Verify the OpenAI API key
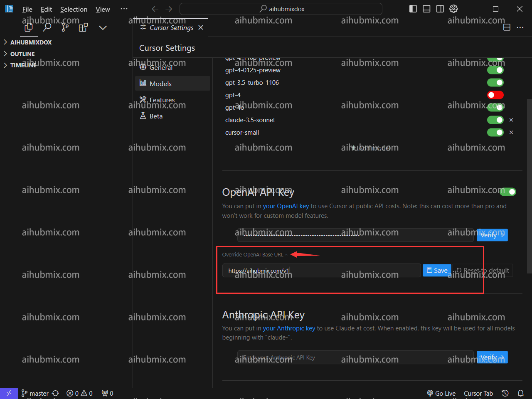 [x=492, y=235]
